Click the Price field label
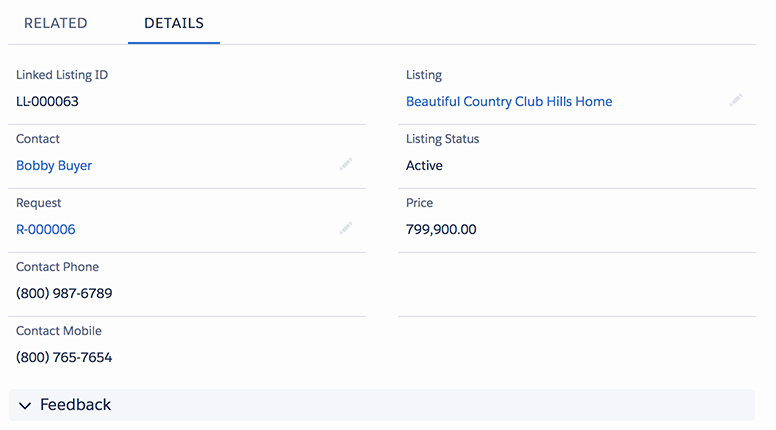 click(419, 203)
